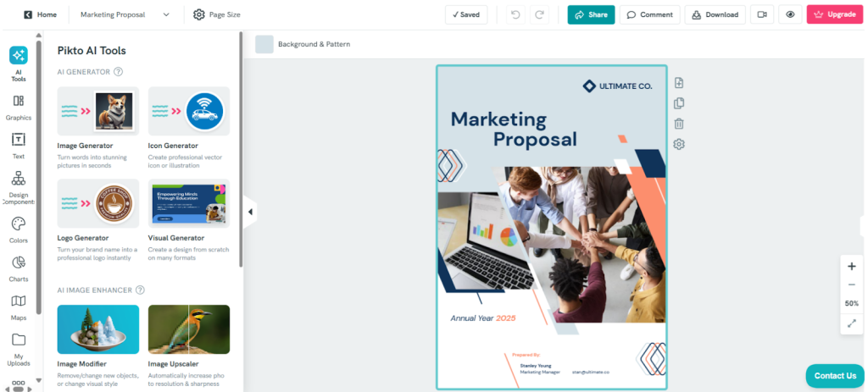Click the Background & Pattern label

[x=314, y=44]
